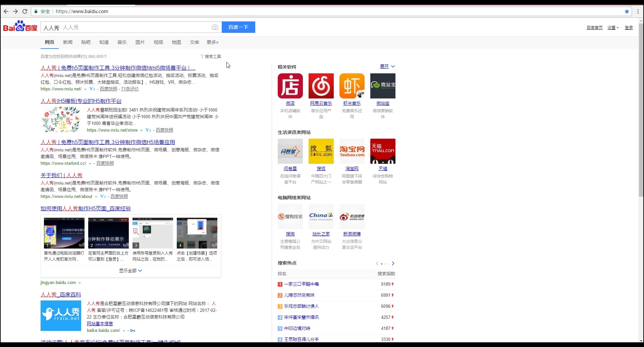Switch to the 地图 tab
This screenshot has width=644, height=347.
[176, 42]
